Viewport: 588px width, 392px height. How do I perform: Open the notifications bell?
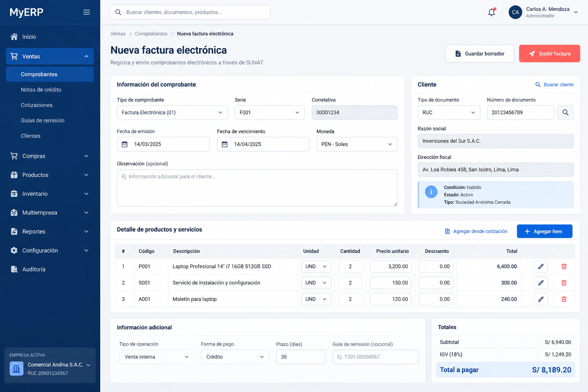tap(492, 12)
